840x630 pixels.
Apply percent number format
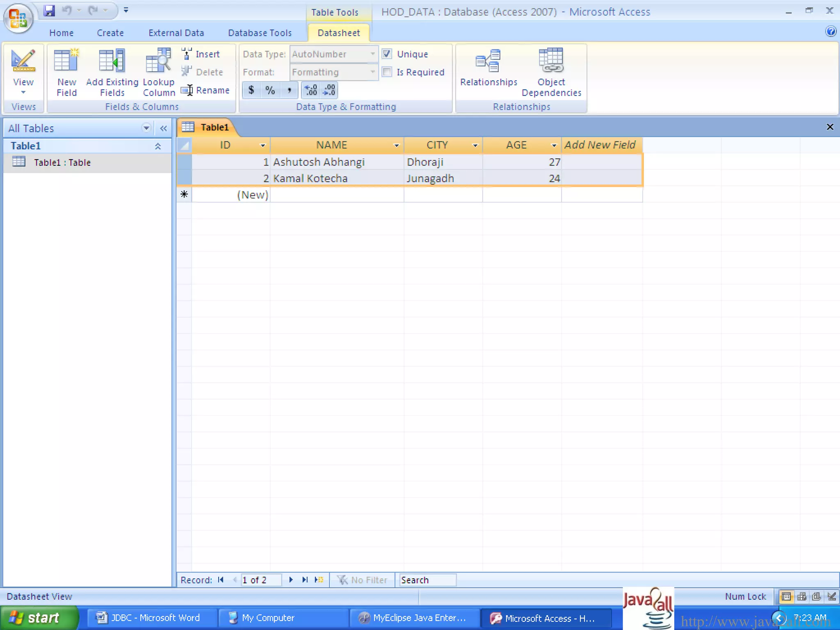coord(270,90)
